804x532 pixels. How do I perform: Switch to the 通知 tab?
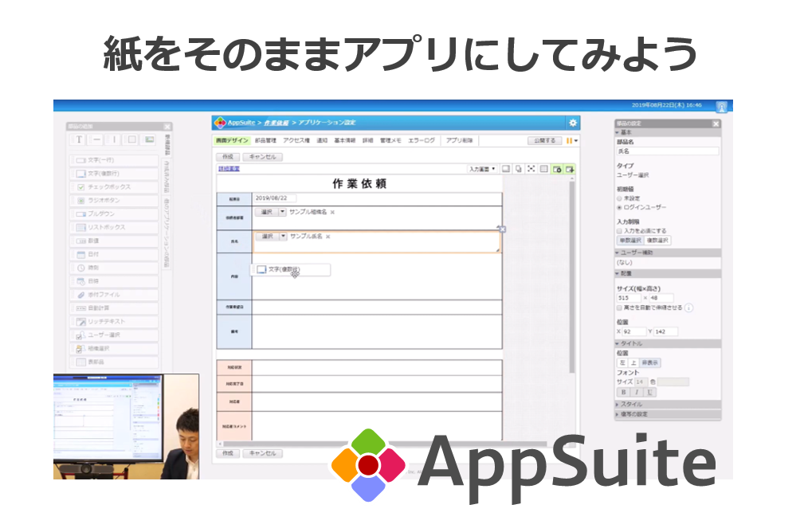[322, 140]
